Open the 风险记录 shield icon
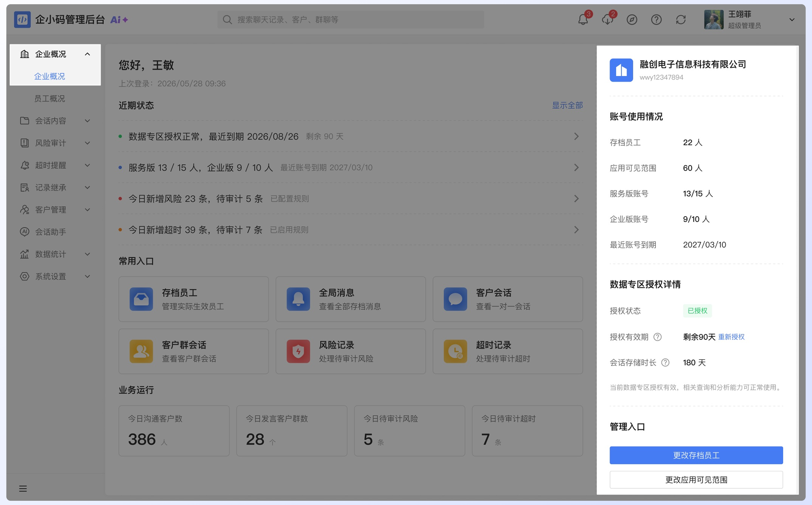The height and width of the screenshot is (505, 812). pyautogui.click(x=298, y=351)
